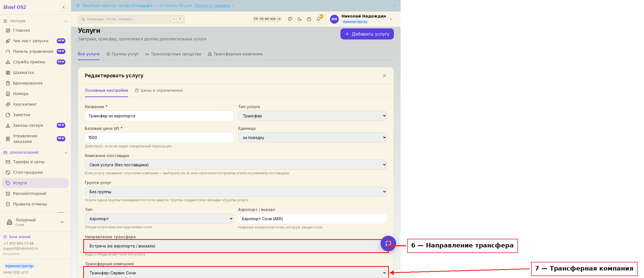644x278 pixels.
Task: Expand the Лазурный hotel selector
Action: [x=35, y=222]
